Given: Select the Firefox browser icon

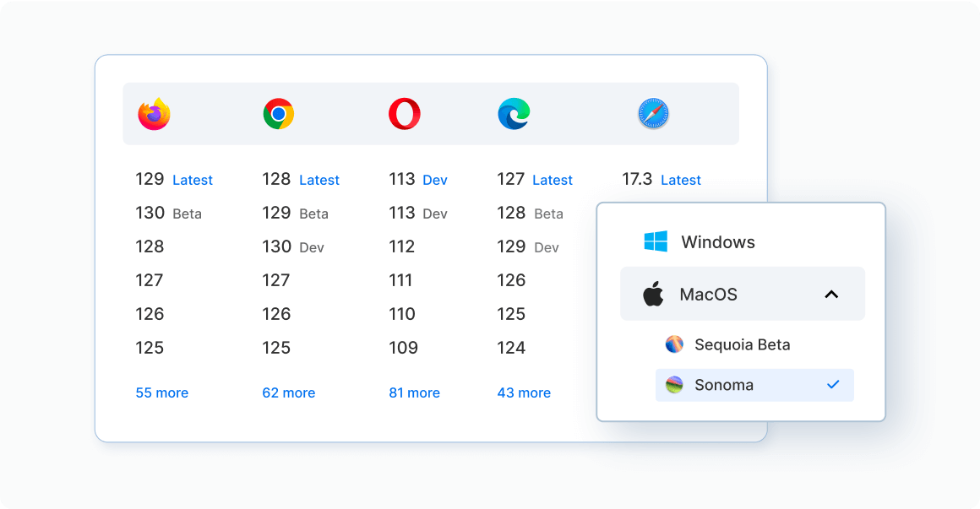Looking at the screenshot, I should point(155,113).
